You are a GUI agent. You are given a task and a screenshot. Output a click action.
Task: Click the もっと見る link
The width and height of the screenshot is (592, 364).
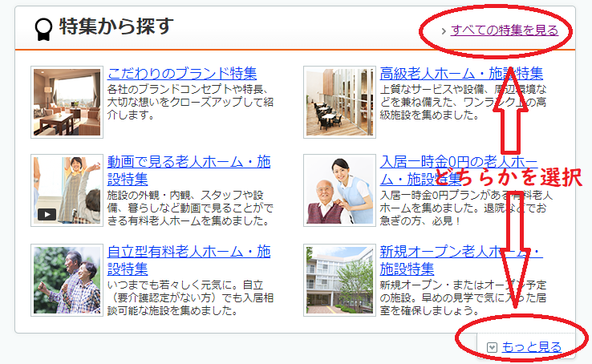(532, 347)
